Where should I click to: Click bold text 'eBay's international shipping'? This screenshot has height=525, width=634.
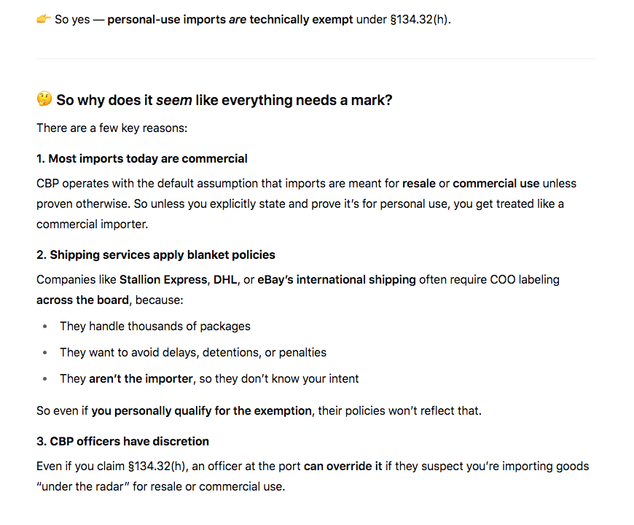336,279
